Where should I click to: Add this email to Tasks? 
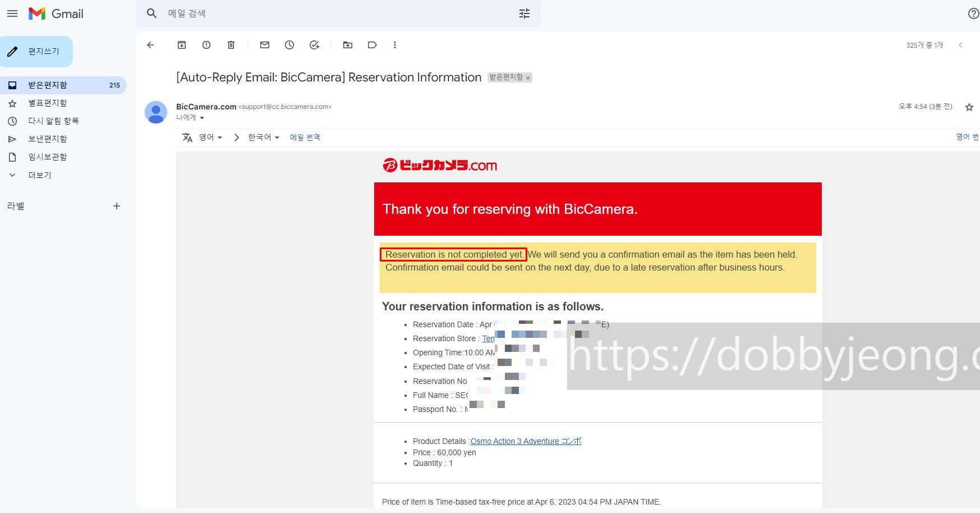[x=314, y=45]
